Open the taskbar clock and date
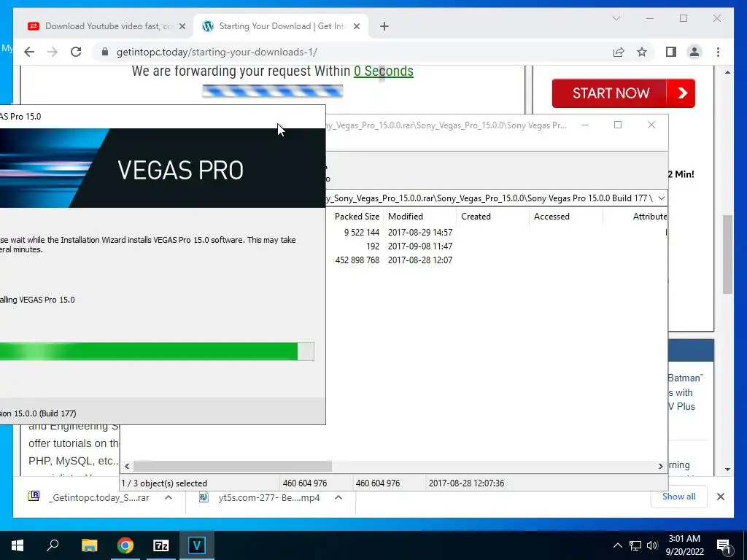This screenshot has height=560, width=747. coord(684,545)
